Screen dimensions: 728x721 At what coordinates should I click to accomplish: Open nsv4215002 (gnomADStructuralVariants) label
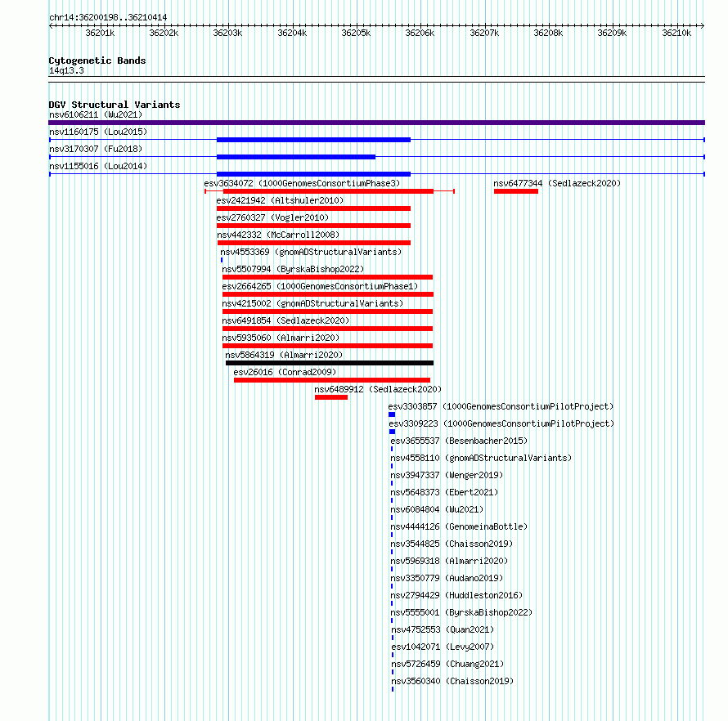[x=312, y=303]
